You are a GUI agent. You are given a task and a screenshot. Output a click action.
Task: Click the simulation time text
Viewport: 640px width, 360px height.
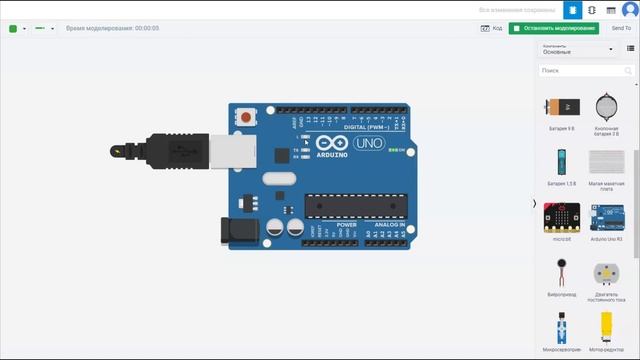coord(112,28)
